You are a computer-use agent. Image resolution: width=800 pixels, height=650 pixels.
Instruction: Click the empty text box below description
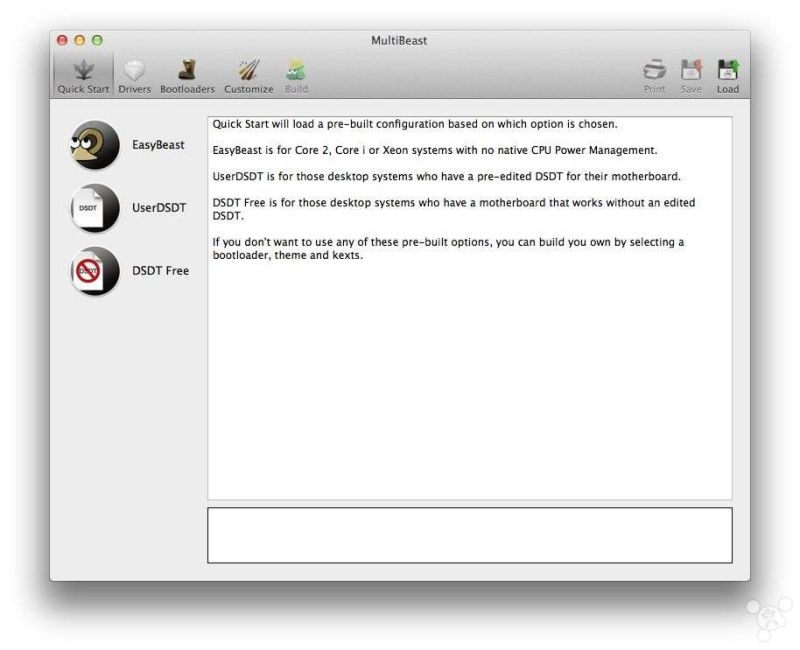click(x=470, y=535)
